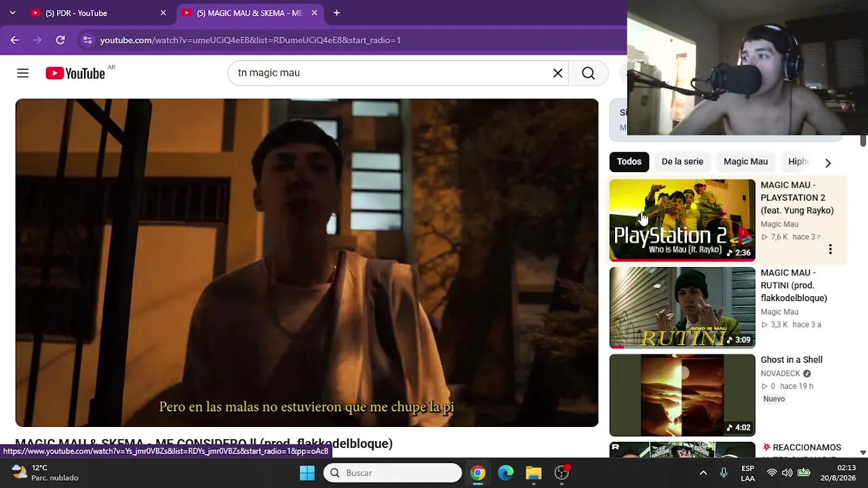
Task: Open the ESP LAA language switcher
Action: (747, 472)
